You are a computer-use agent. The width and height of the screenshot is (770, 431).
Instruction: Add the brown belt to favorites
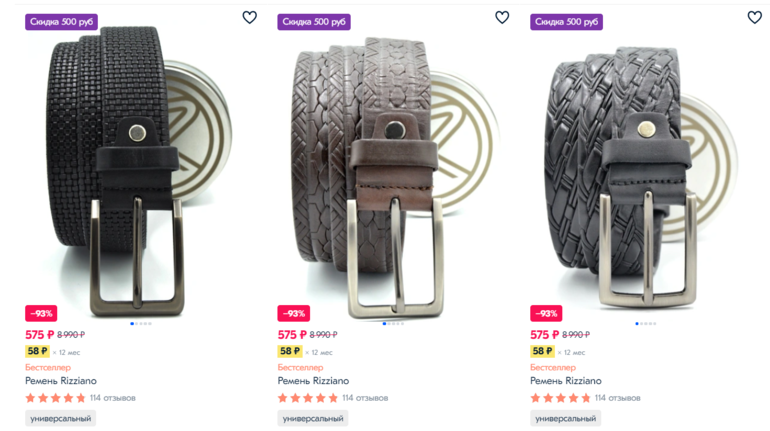tap(502, 17)
